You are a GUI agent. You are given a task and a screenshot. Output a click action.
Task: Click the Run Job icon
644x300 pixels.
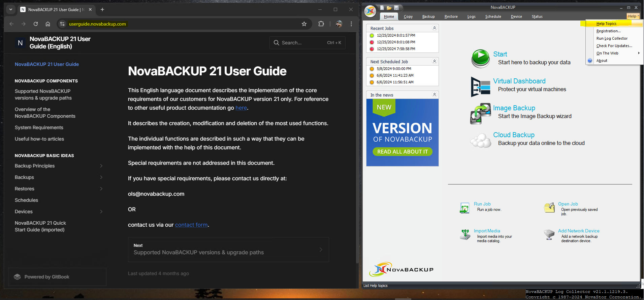(x=464, y=208)
